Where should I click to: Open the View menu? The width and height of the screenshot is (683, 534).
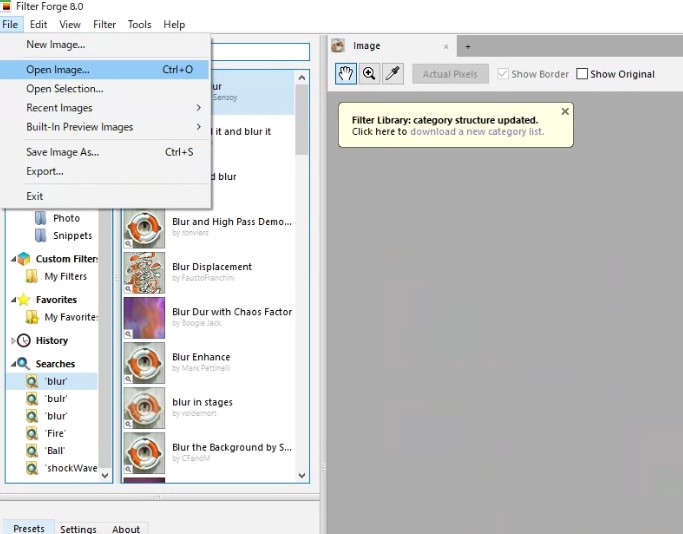click(x=70, y=24)
